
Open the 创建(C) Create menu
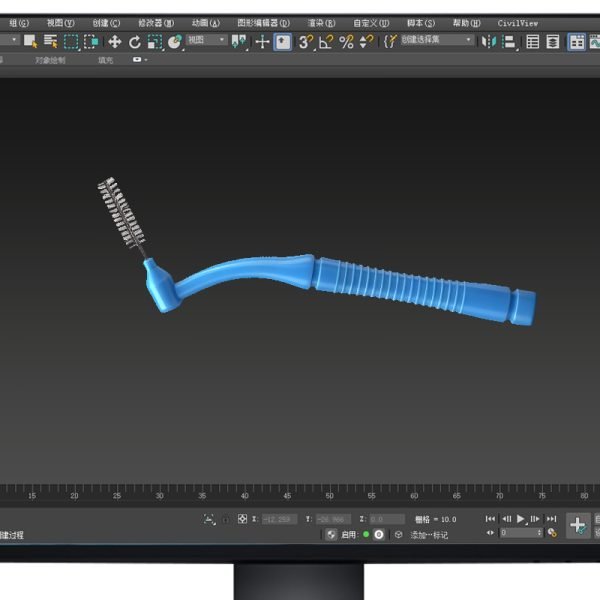pyautogui.click(x=106, y=23)
